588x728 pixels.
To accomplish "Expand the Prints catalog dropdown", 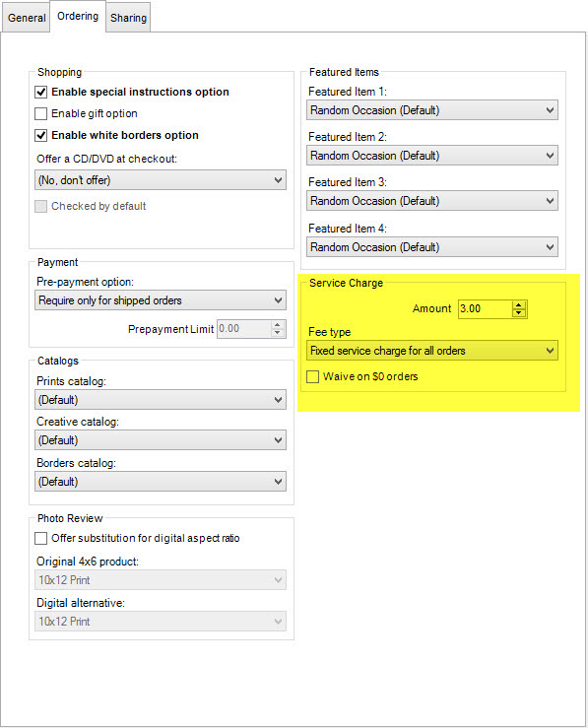I will [161, 400].
